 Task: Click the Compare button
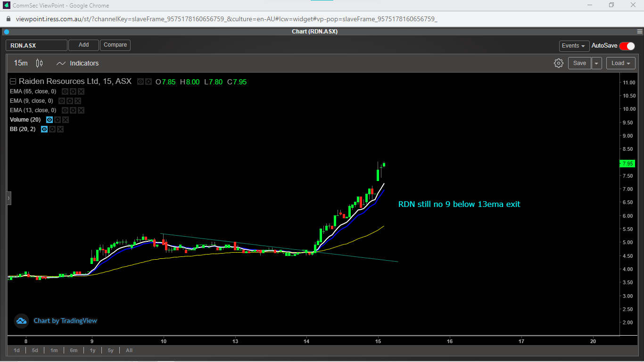[x=115, y=45]
